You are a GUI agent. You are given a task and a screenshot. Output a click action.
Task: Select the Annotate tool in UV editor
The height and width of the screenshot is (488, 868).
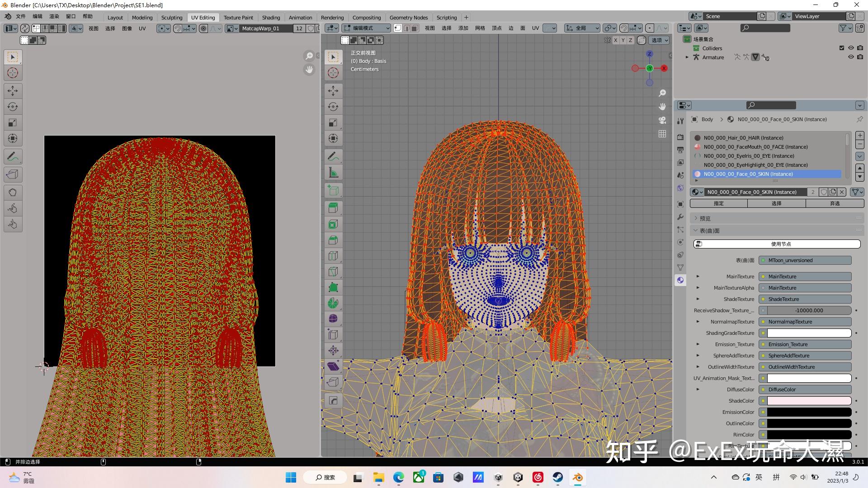pyautogui.click(x=13, y=157)
